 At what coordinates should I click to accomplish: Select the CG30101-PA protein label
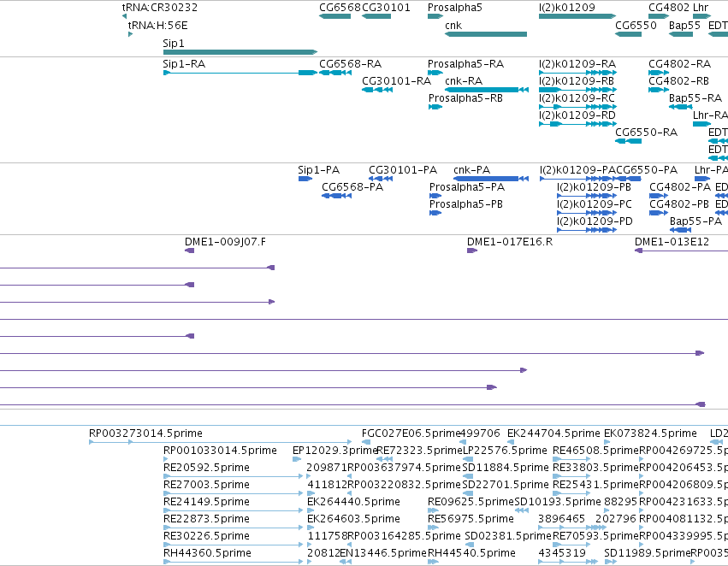(403, 170)
